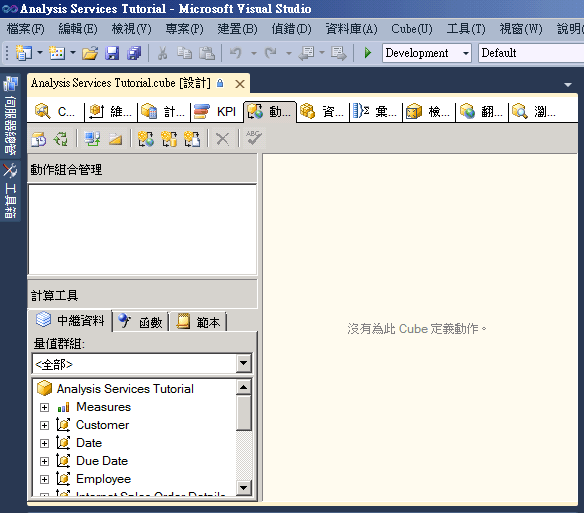Open the Server Explorer side panel
Viewport: 584px width, 513px height.
(x=10, y=116)
